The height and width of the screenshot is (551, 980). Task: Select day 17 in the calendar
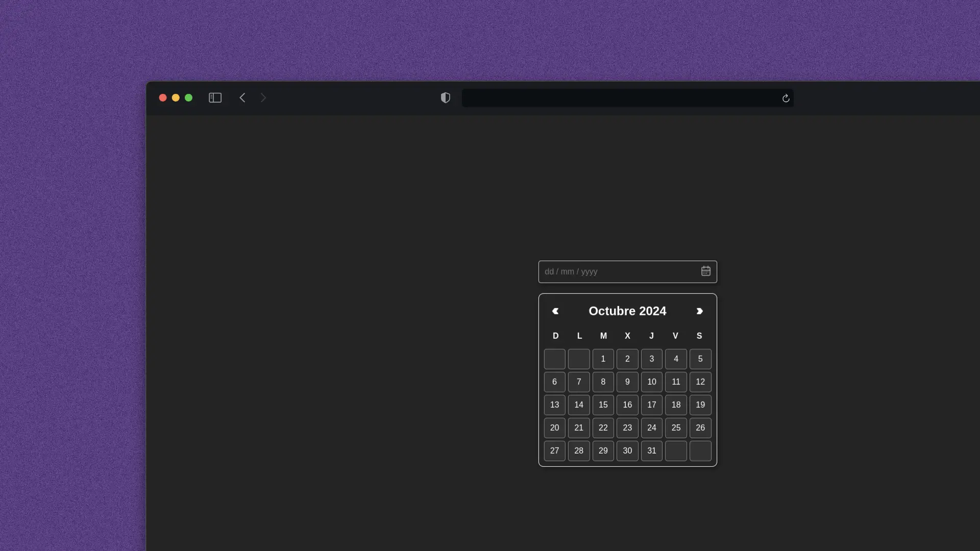[652, 405]
